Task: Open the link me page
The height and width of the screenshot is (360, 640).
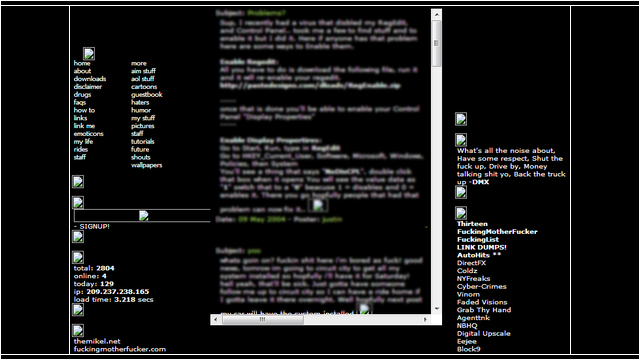Action: [84, 126]
